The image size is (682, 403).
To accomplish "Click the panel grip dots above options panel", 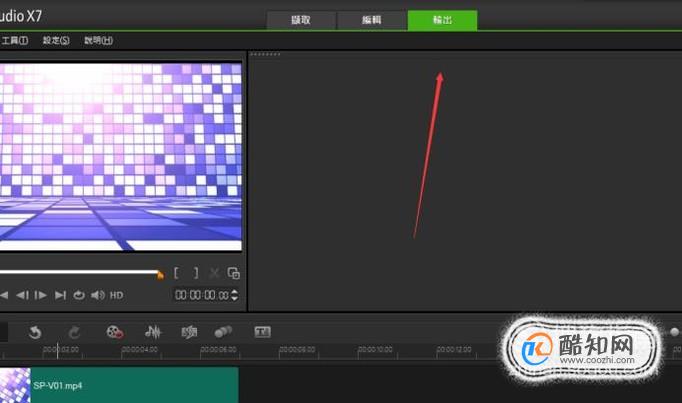I will tap(266, 54).
